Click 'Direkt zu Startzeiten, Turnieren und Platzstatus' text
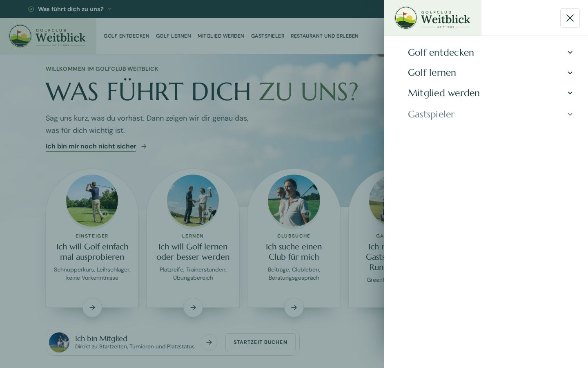Screen dimensions: 588x368 (x=135, y=347)
